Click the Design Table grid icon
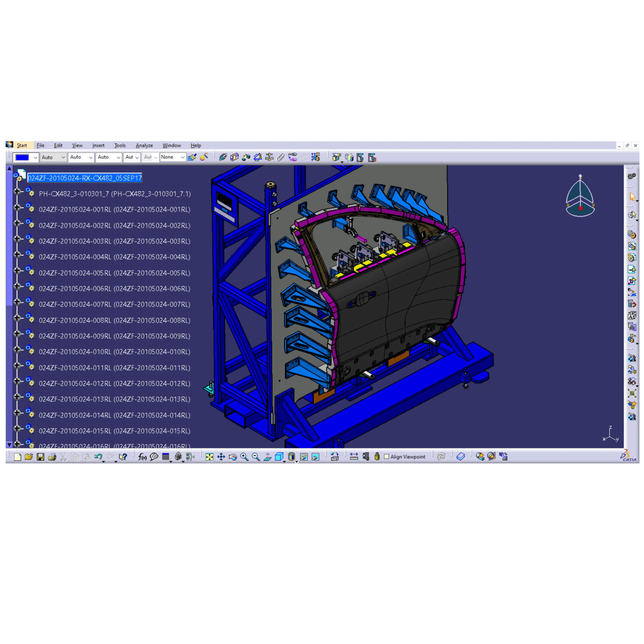Viewport: 644px width, 644px height. point(166,457)
